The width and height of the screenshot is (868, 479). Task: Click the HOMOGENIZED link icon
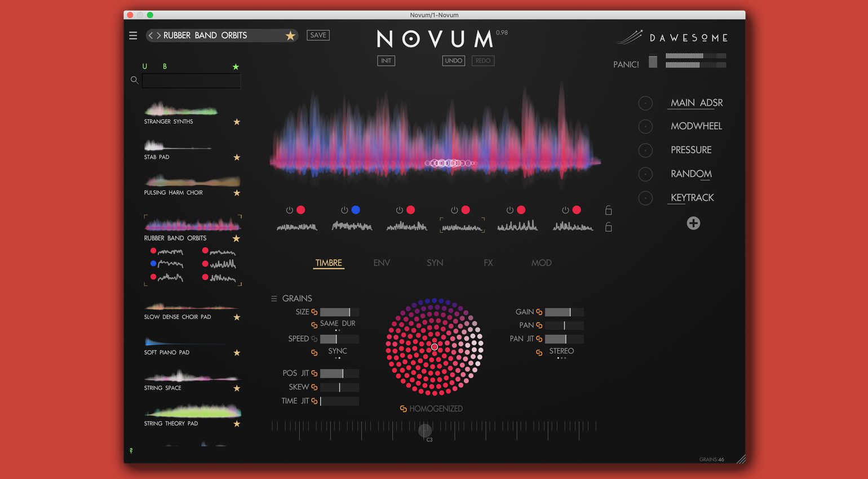coord(403,409)
